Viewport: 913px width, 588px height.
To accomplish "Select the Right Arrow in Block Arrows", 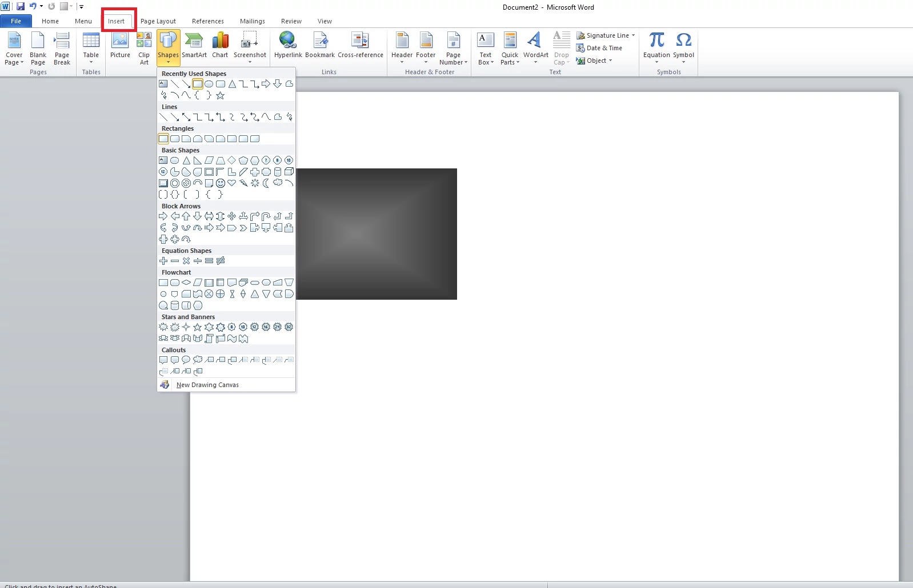I will 163,216.
